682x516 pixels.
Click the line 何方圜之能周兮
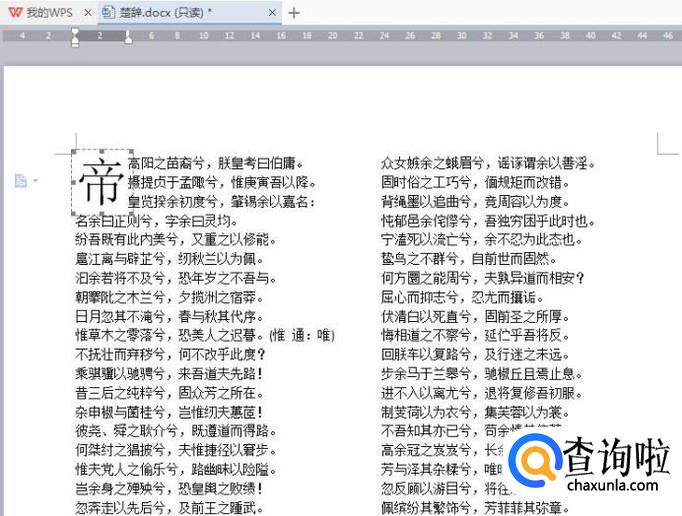click(426, 278)
